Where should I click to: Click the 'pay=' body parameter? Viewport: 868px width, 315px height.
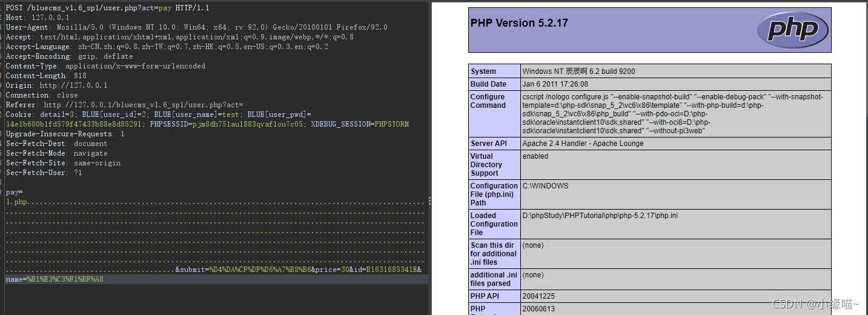tap(14, 191)
